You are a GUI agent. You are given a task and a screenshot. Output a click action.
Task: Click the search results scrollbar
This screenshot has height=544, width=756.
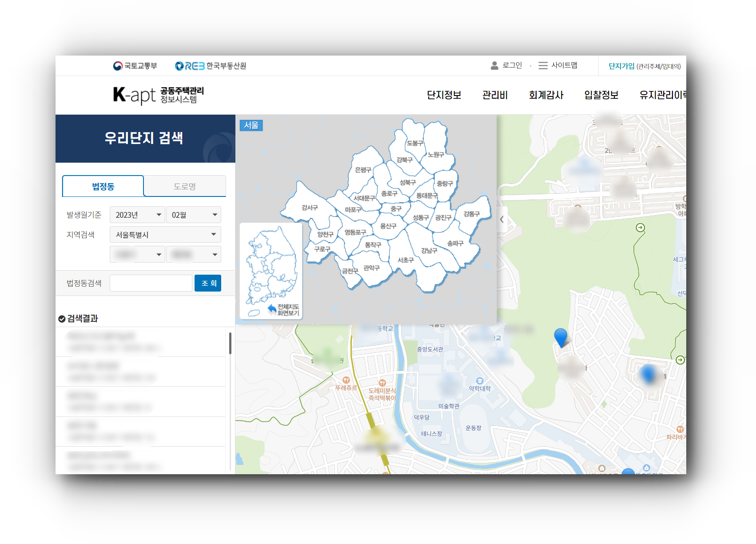(x=230, y=343)
